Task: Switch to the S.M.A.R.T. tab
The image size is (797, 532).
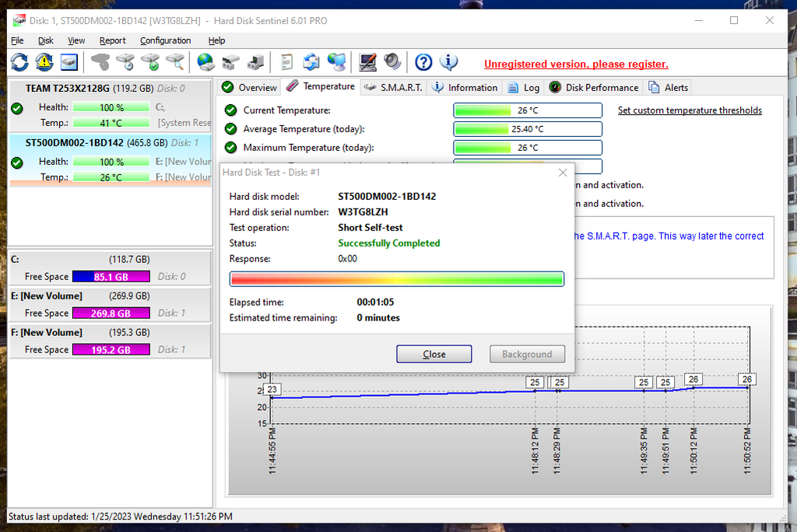Action: (394, 87)
